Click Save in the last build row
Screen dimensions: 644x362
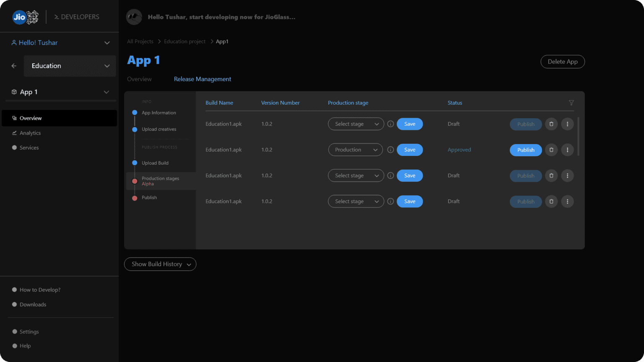[410, 202]
